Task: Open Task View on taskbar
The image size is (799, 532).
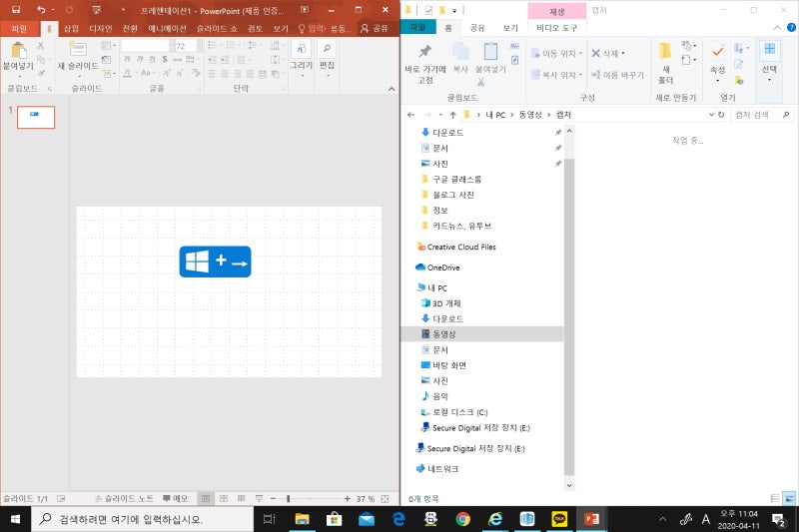Action: click(x=269, y=519)
